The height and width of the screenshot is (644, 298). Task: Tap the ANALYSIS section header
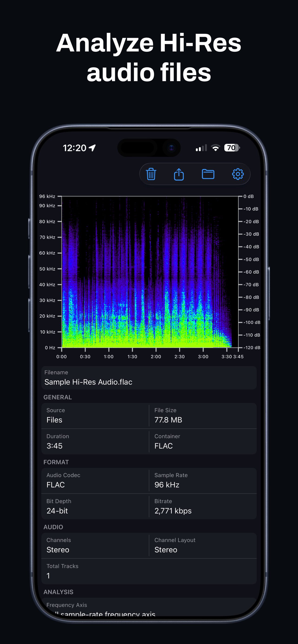click(58, 592)
